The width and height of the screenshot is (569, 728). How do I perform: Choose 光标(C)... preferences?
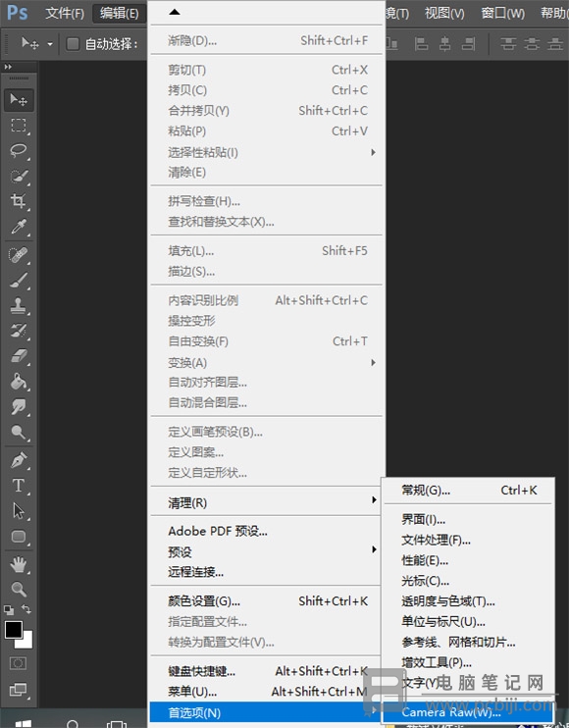(x=468, y=581)
